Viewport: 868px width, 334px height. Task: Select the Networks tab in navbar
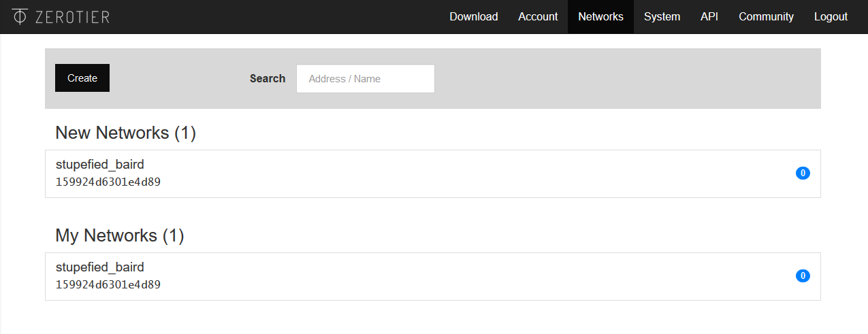coord(600,17)
